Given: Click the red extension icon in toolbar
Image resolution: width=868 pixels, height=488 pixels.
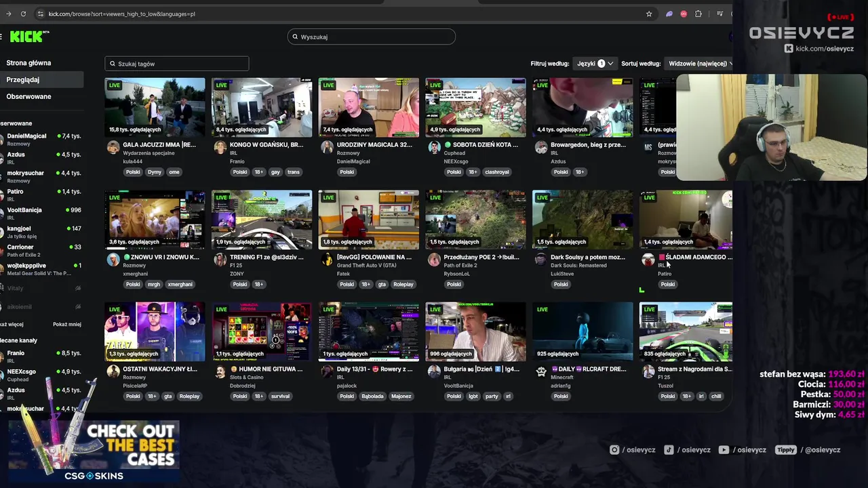Looking at the screenshot, I should (684, 14).
